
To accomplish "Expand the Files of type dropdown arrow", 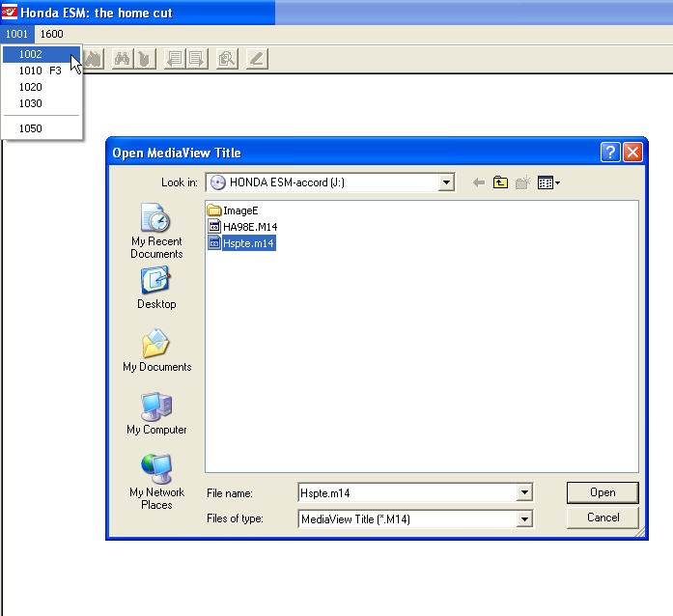I will tap(524, 519).
